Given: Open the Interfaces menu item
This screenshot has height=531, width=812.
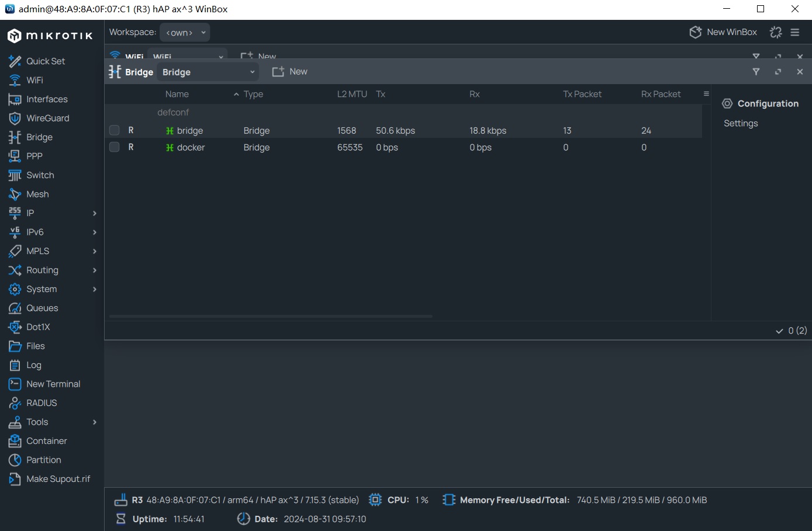Looking at the screenshot, I should coord(47,99).
